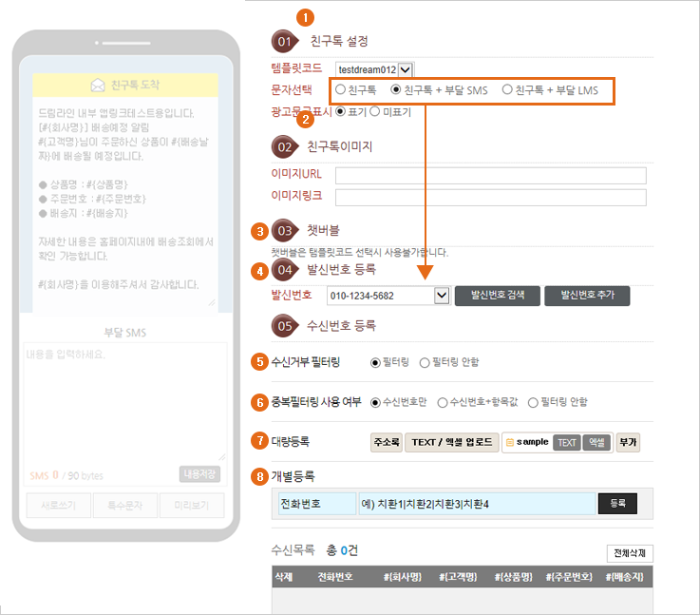Click the 05 수신번호 등록 step badge
This screenshot has width=700, height=615.
[x=285, y=325]
